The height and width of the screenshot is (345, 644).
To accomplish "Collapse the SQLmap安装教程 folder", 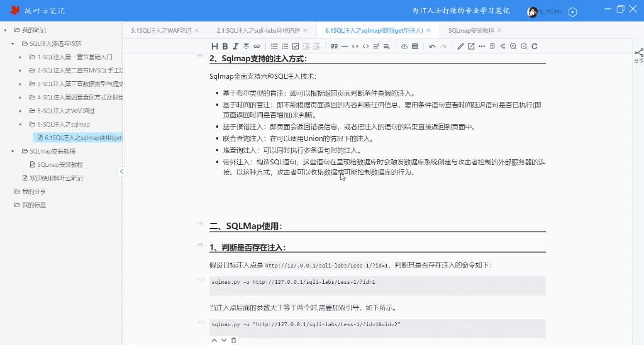I will click(x=13, y=151).
